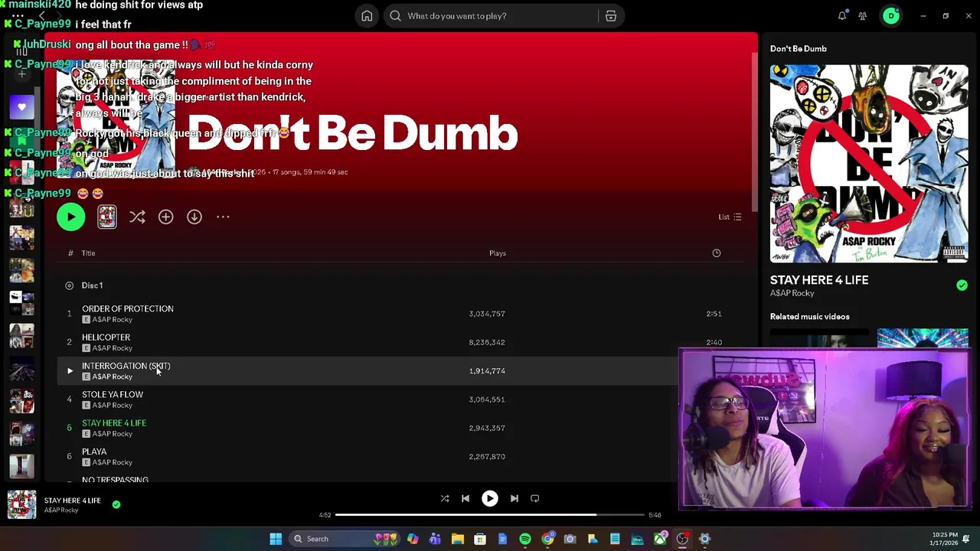Image resolution: width=980 pixels, height=551 pixels.
Task: Click the 2:51 duration of first track
Action: (714, 314)
